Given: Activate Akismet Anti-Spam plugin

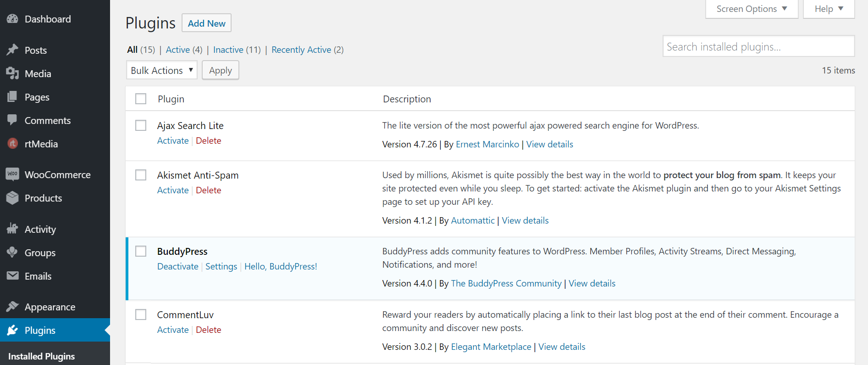Looking at the screenshot, I should [x=173, y=190].
